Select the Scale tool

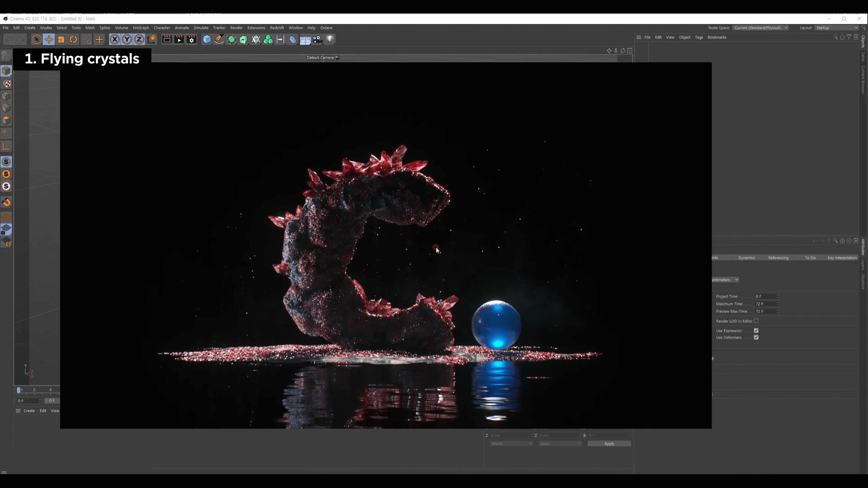(61, 40)
